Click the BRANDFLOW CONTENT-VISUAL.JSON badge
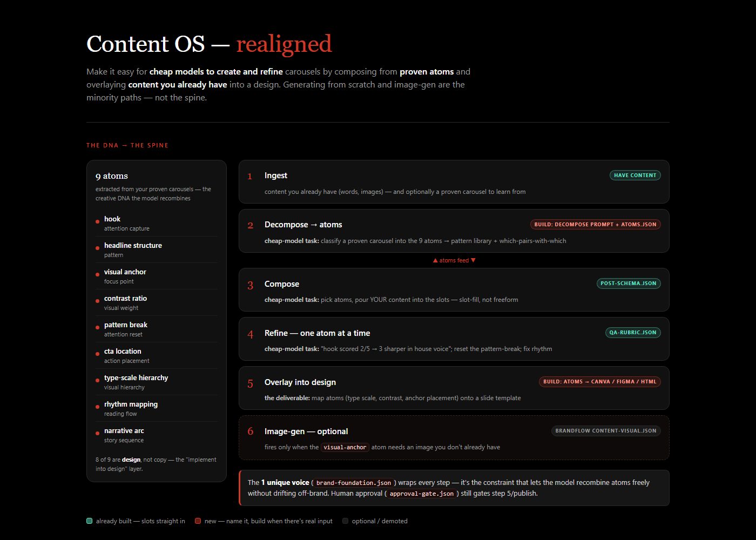This screenshot has height=540, width=756. pyautogui.click(x=606, y=431)
